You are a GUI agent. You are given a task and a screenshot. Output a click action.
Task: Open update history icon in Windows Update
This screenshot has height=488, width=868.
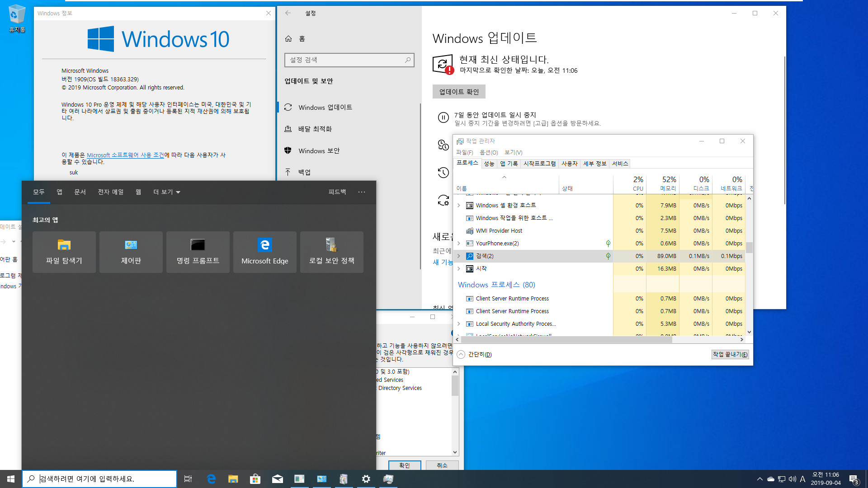pos(443,173)
